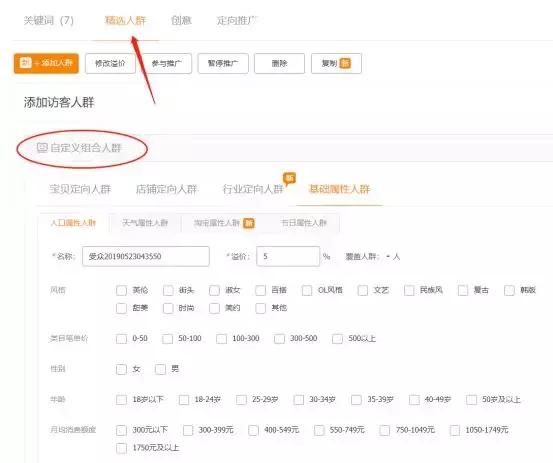Open the 节日属性人群 sub-tab

(304, 223)
